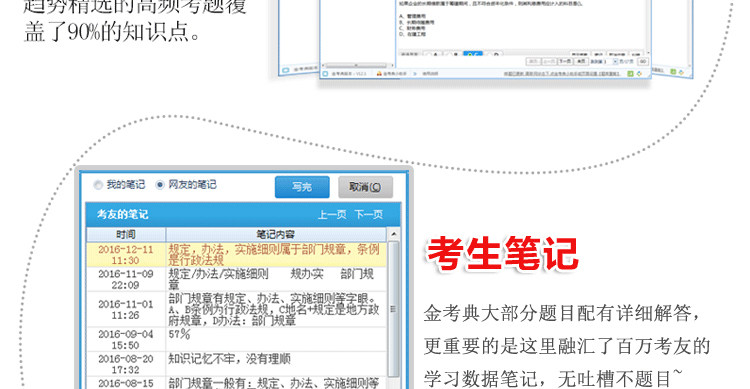
Task: Go to 下一页 of notes
Action: tap(368, 214)
